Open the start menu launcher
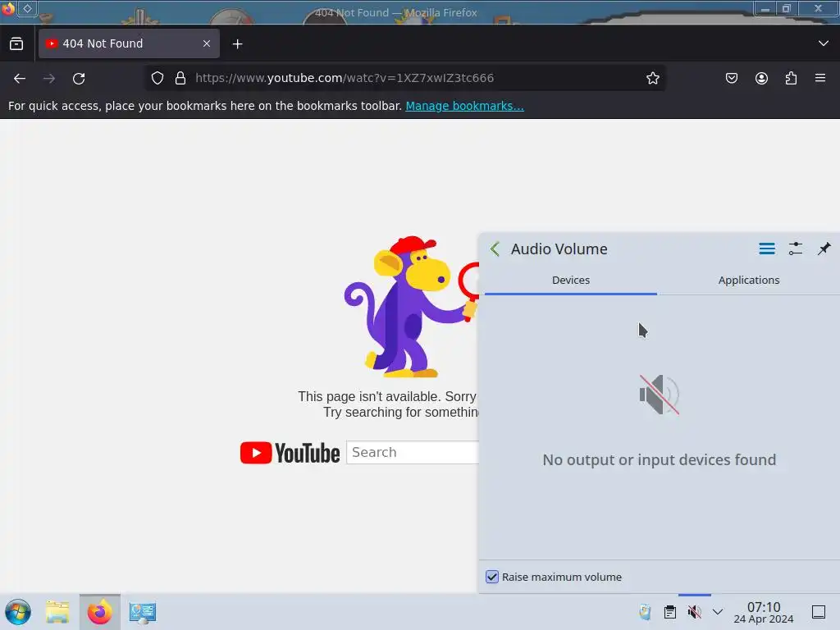Viewport: 840px width, 630px height. click(18, 612)
